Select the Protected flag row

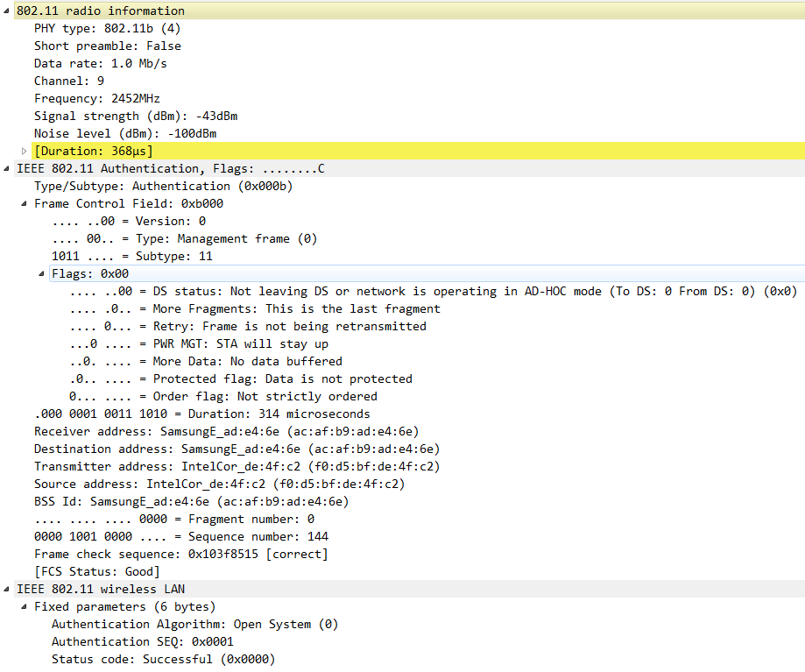pos(240,378)
